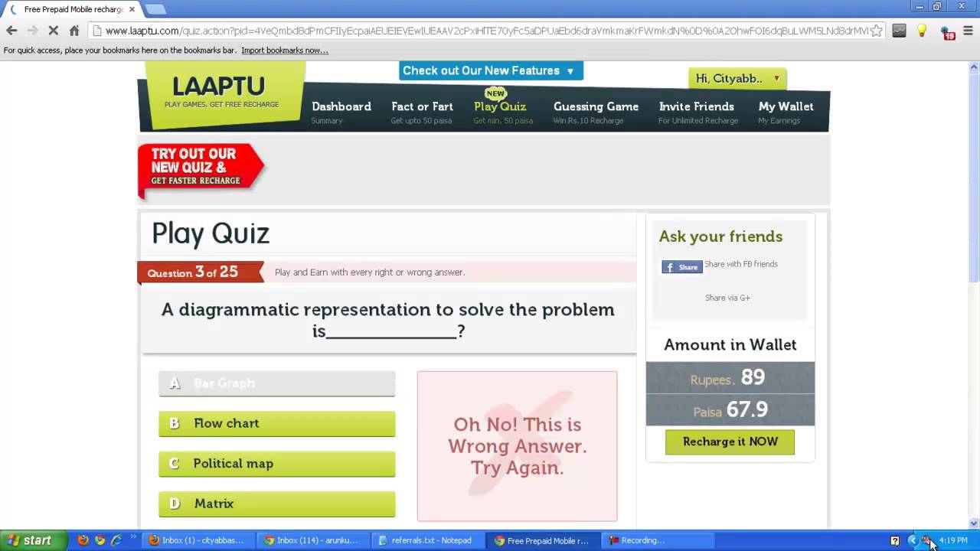Image resolution: width=980 pixels, height=551 pixels.
Task: Open a new browser tab
Action: [155, 9]
